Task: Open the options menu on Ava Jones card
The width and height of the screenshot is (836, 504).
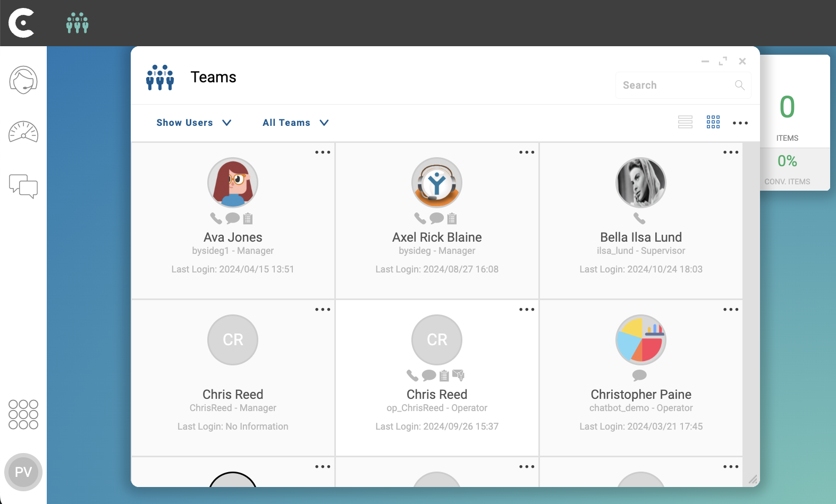Action: (x=323, y=152)
